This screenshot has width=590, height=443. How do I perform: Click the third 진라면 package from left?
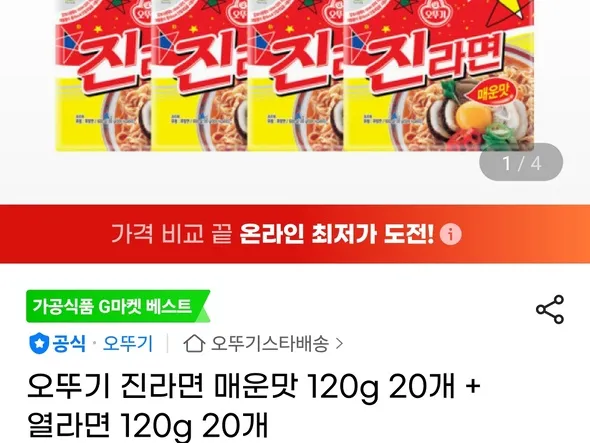pyautogui.click(x=296, y=75)
